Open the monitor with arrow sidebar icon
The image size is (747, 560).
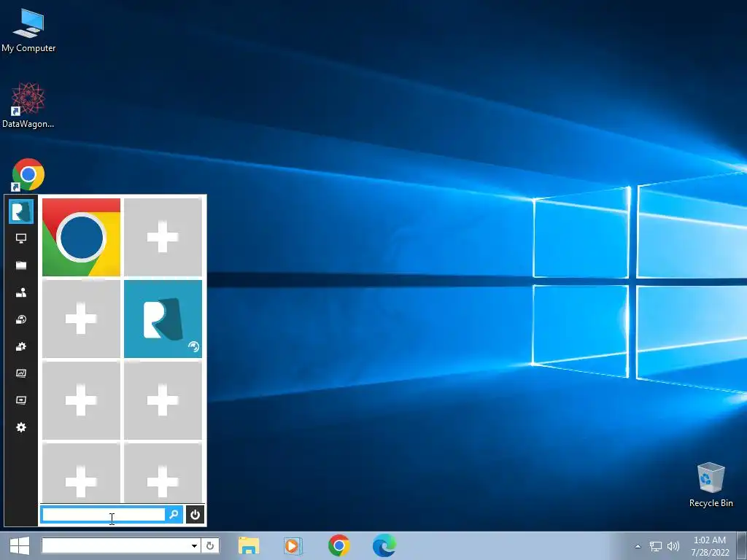pyautogui.click(x=21, y=400)
